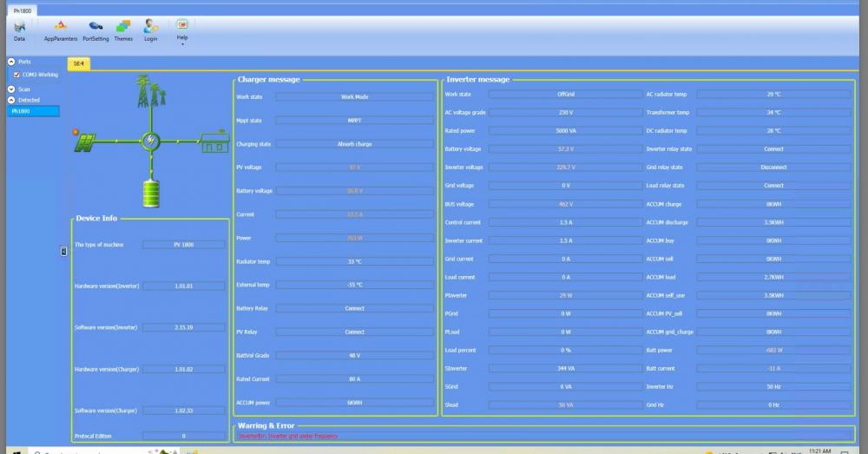
Task: Click the central inverter lightning icon
Action: [150, 141]
